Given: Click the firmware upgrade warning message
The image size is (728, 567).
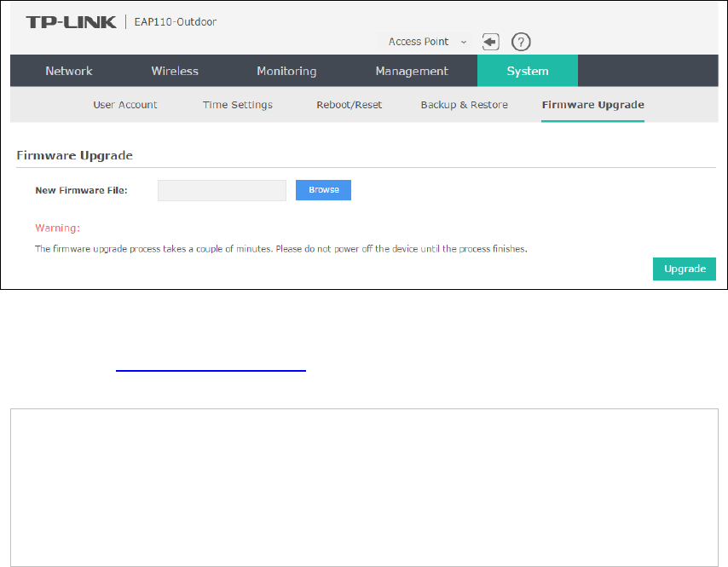Looking at the screenshot, I should 281,249.
